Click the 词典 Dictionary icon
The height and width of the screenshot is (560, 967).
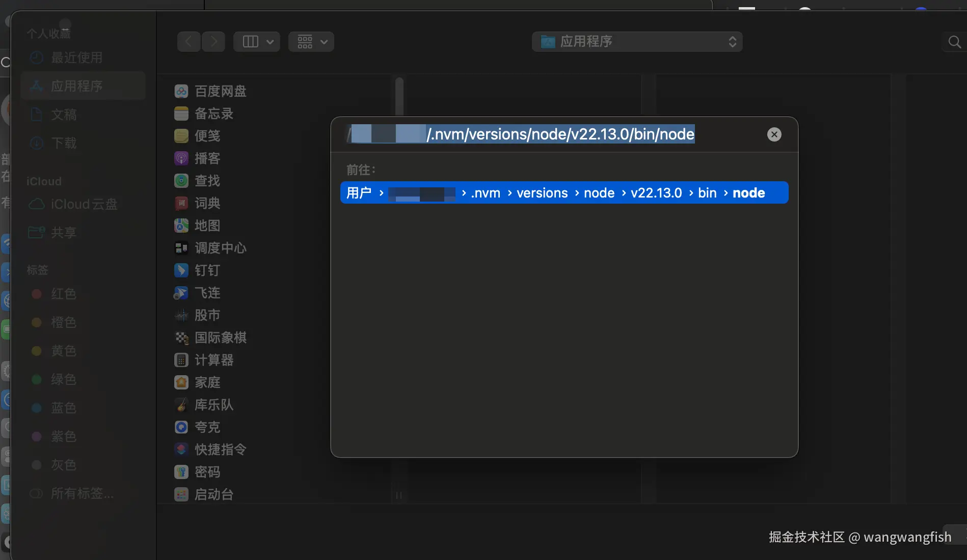point(181,203)
